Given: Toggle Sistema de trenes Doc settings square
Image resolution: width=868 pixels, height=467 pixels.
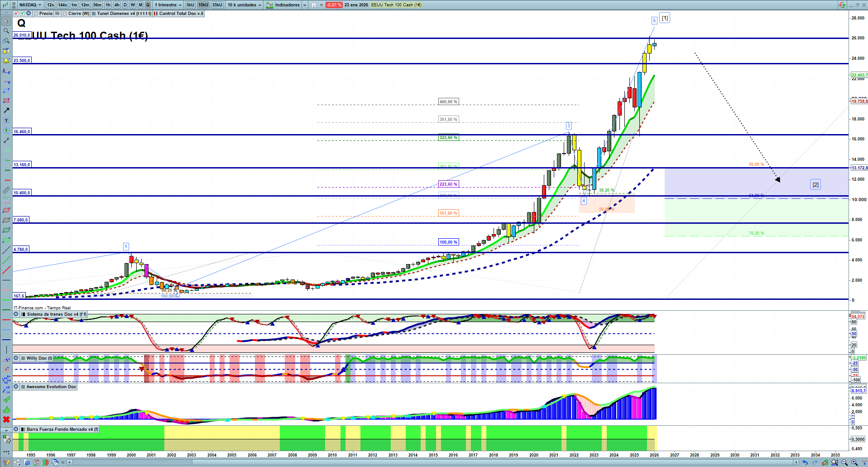Looking at the screenshot, I should [23, 314].
